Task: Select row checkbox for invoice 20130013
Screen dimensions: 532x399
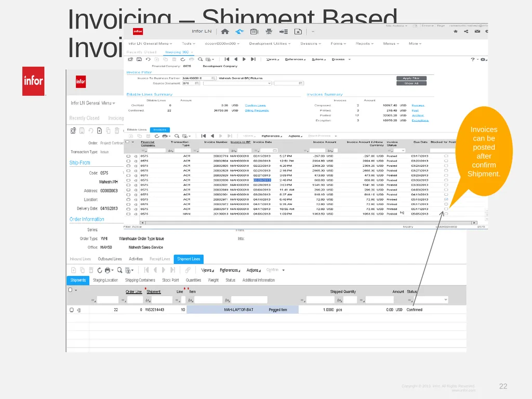Action: [128, 214]
